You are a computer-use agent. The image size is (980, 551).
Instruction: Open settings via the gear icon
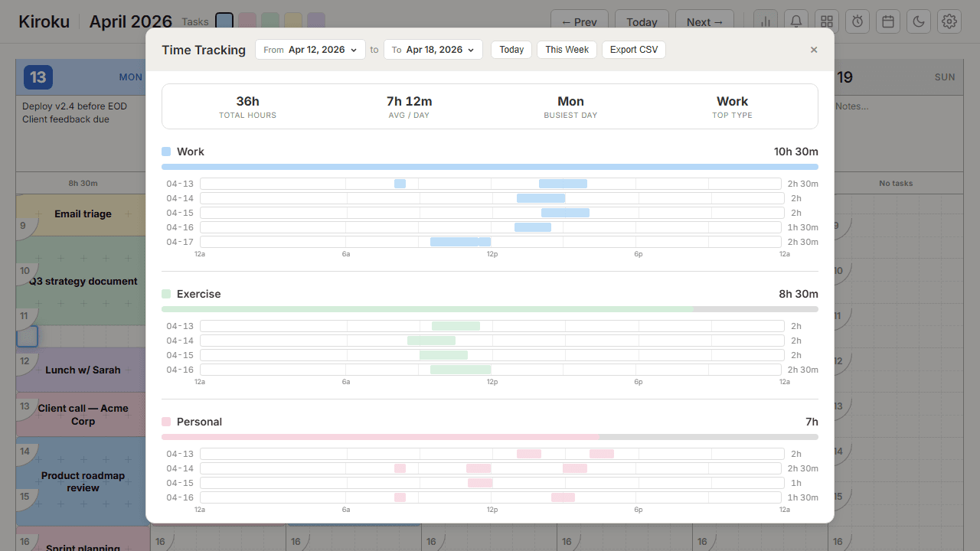click(949, 21)
